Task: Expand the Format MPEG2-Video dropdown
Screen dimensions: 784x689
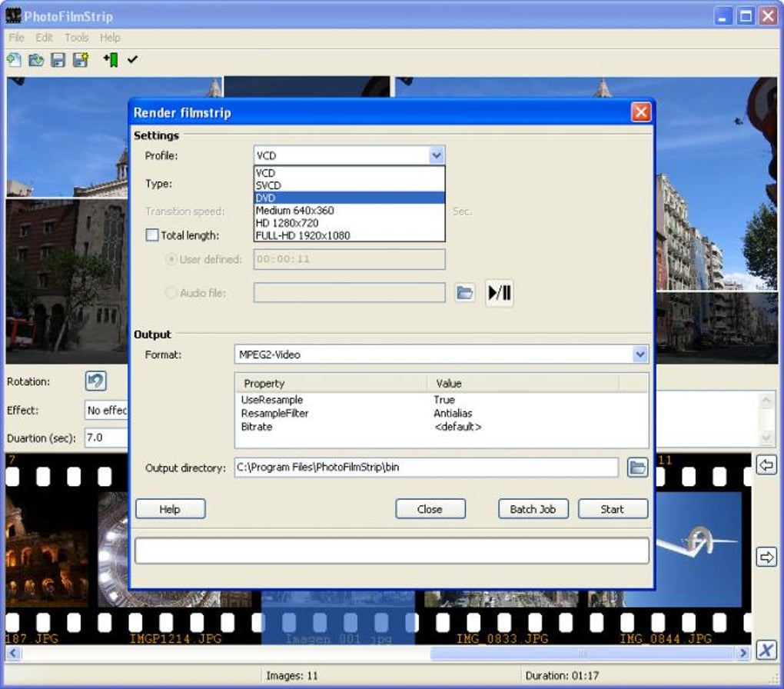Action: 639,354
